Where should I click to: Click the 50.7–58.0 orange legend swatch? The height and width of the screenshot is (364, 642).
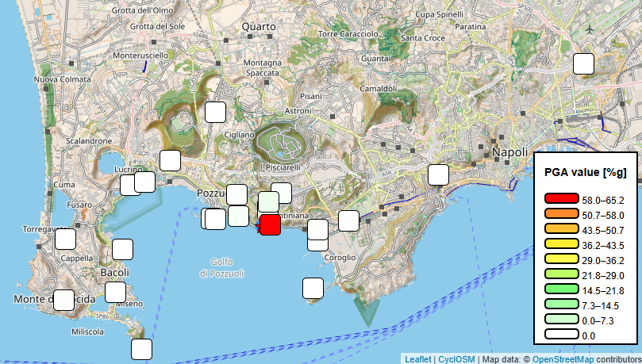(562, 213)
